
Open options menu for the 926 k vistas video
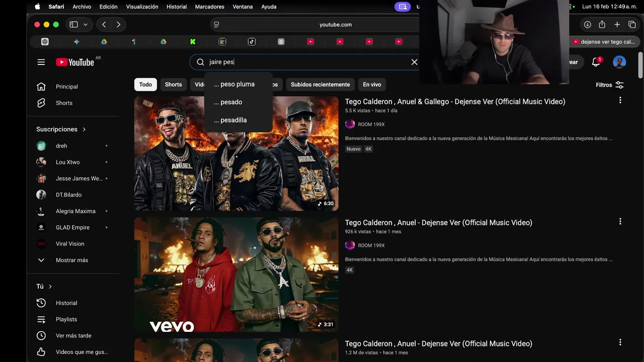[x=620, y=221]
